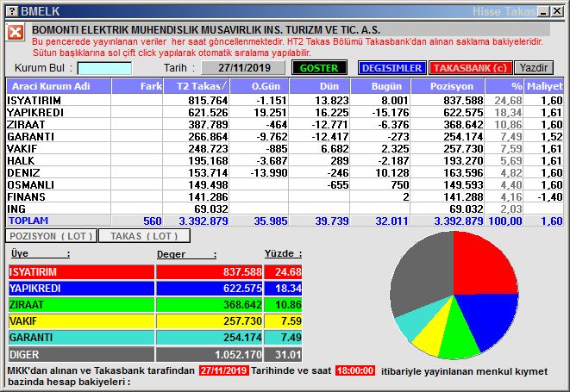Minimize the BMELK window
Screen dimensions: 570x392
tap(544, 11)
